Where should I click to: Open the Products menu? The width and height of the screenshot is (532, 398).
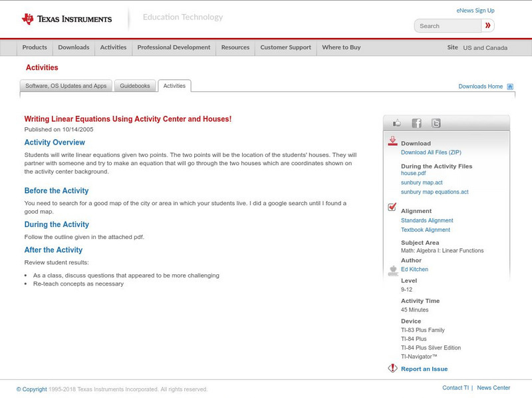(x=35, y=47)
